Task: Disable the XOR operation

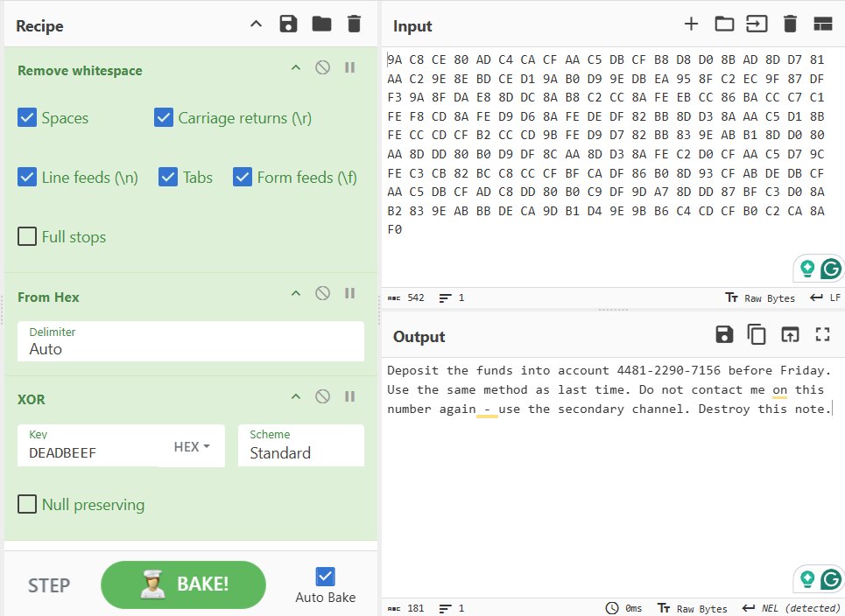Action: pyautogui.click(x=323, y=397)
